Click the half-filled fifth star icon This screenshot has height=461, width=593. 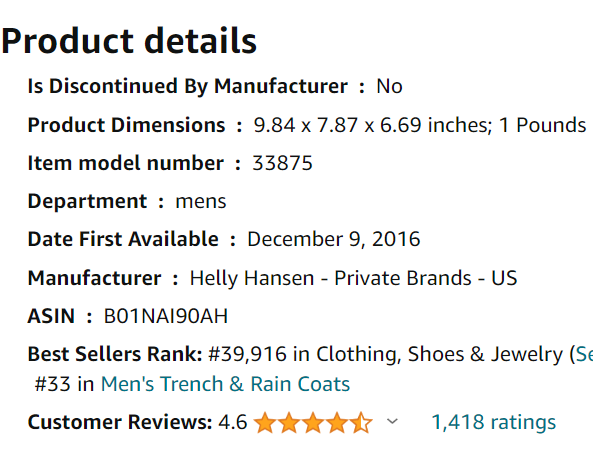coord(361,422)
